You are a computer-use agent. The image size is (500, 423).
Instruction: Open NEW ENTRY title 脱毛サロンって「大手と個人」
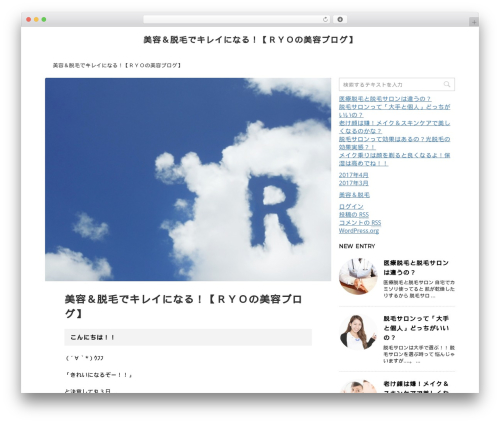(x=416, y=328)
